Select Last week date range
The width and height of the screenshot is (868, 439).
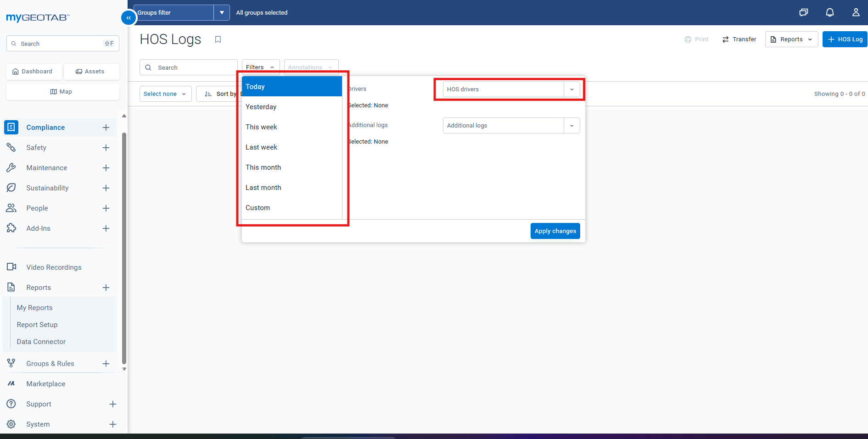point(292,147)
